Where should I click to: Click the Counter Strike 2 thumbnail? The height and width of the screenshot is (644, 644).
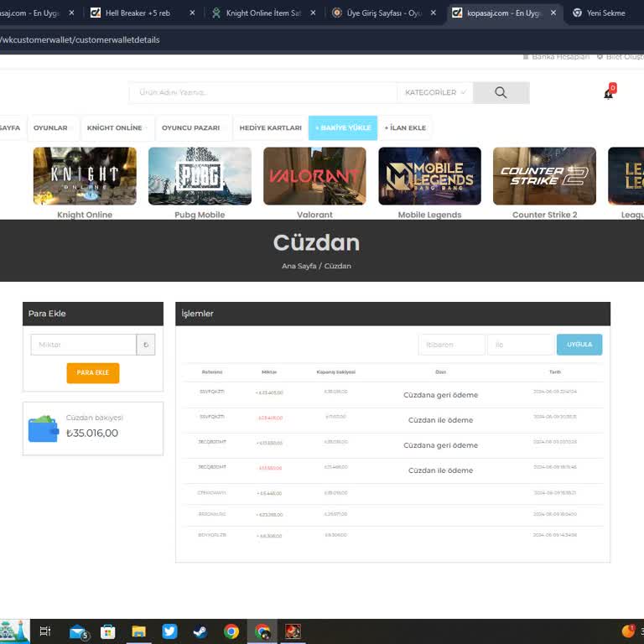point(544,176)
